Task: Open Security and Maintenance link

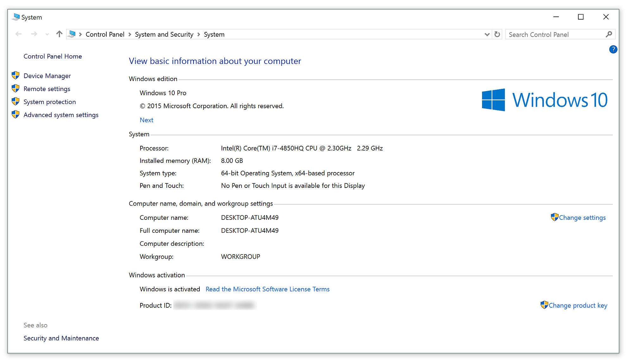Action: click(x=61, y=338)
